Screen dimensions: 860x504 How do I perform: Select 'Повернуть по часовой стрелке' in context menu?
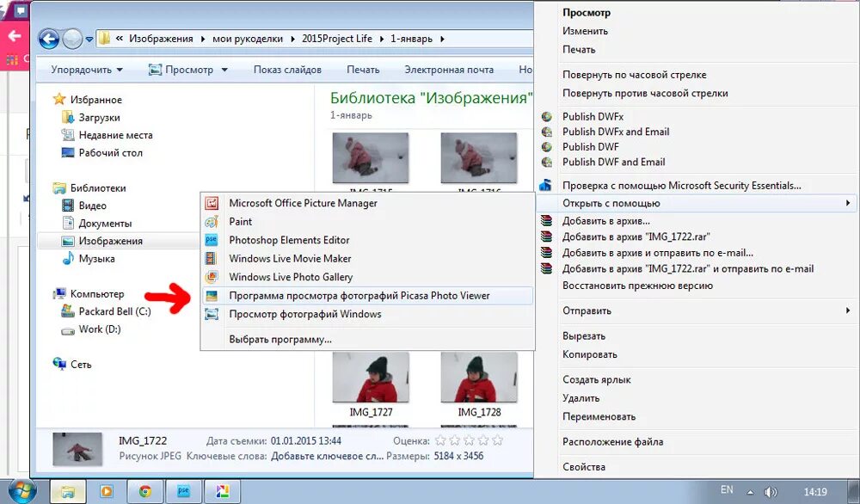pos(634,75)
